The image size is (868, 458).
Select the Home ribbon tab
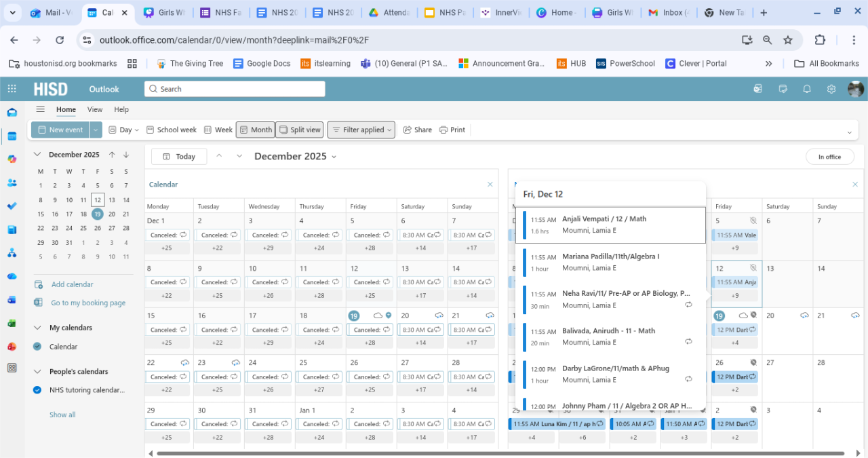tap(66, 109)
